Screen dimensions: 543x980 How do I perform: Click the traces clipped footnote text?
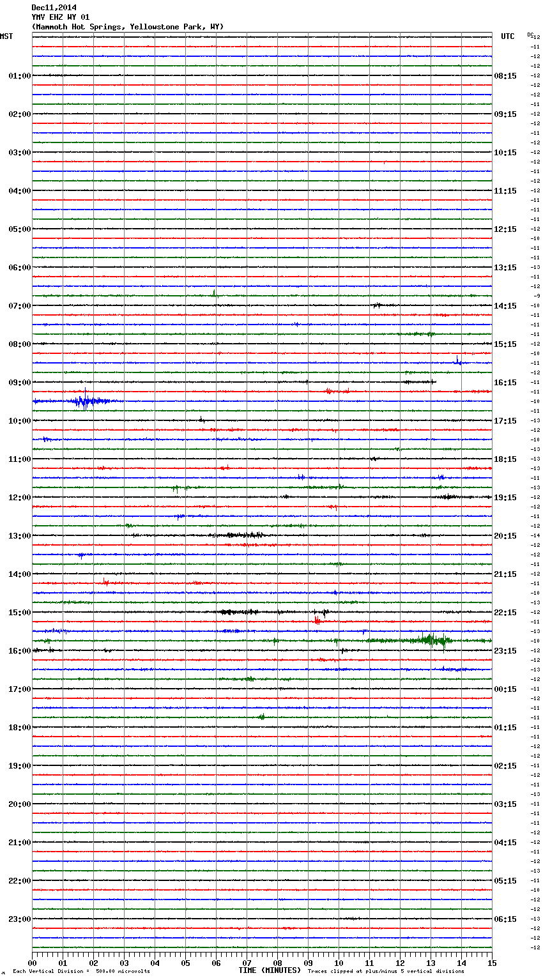[386, 971]
